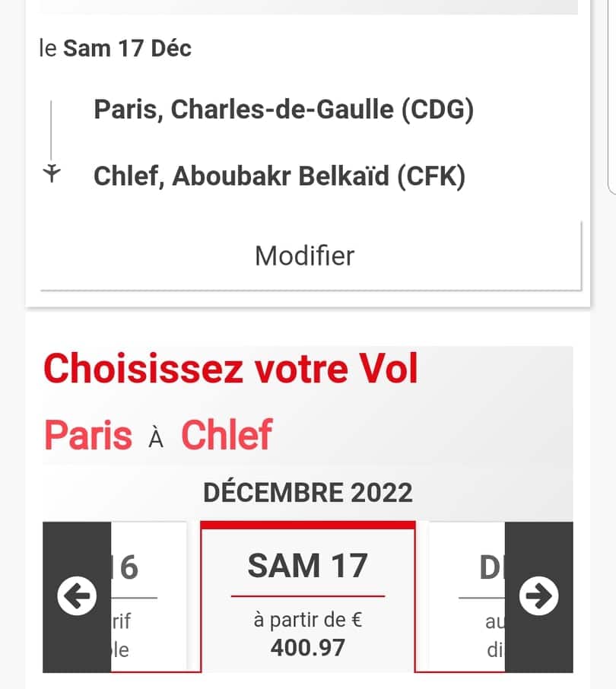Click the Chlef, Aboubakr Belkaïd (CFK) destination text
This screenshot has height=689, width=616.
coord(279,176)
